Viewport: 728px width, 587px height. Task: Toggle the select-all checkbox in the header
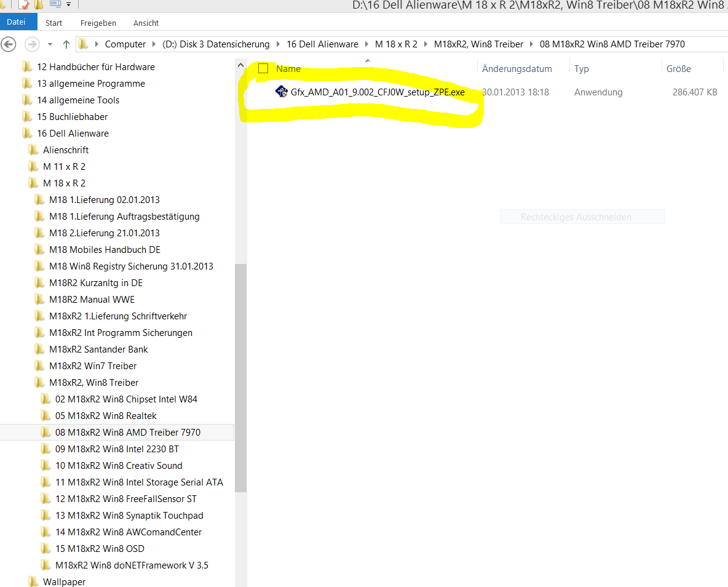pyautogui.click(x=263, y=68)
